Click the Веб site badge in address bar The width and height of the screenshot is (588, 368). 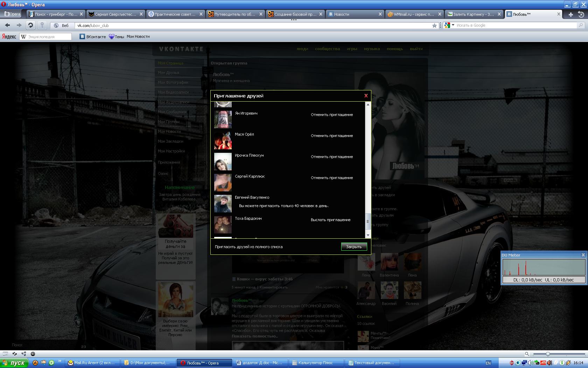point(62,25)
